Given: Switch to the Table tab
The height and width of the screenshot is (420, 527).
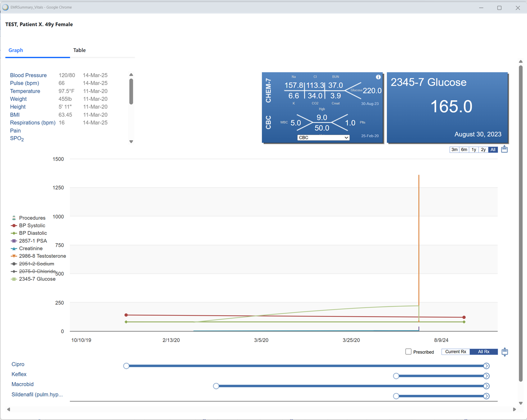Looking at the screenshot, I should coord(79,50).
